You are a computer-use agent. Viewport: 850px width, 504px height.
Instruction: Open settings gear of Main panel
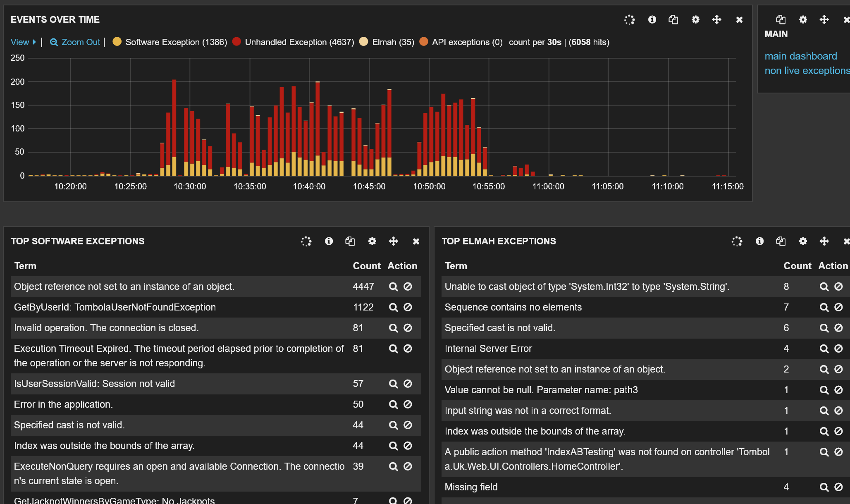803,19
